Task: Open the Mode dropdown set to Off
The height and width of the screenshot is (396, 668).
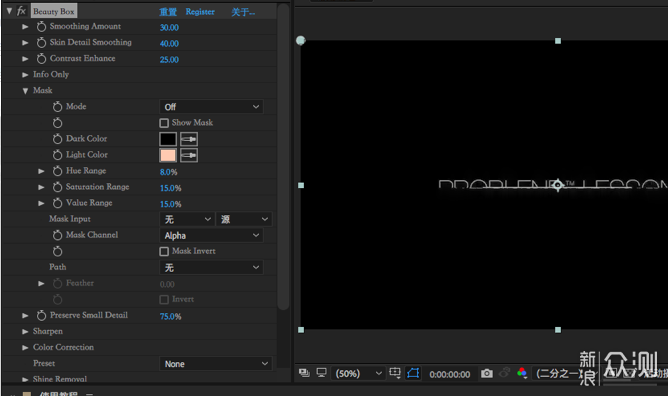Action: (x=211, y=107)
